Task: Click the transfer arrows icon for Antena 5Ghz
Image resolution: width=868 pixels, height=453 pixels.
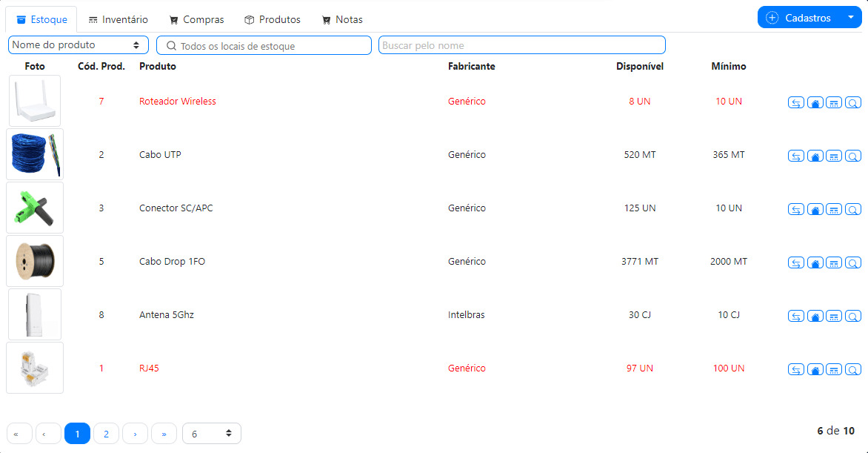Action: [795, 317]
